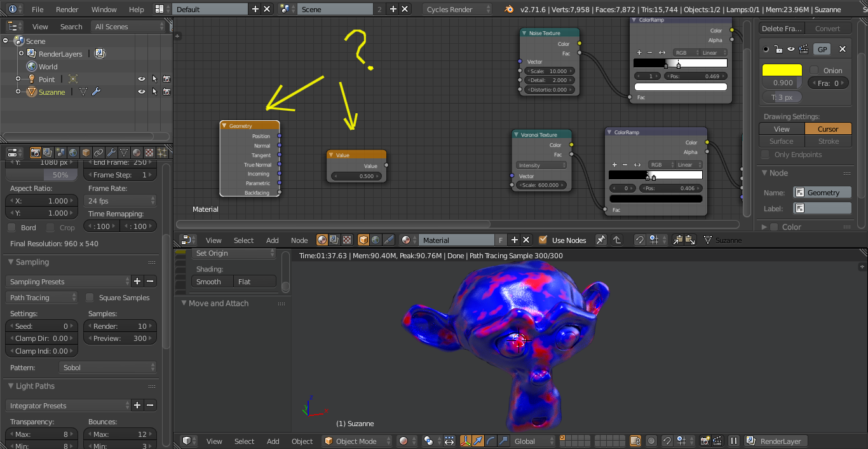This screenshot has height=449, width=868.
Task: Open the Render menu in top bar
Action: (x=67, y=10)
